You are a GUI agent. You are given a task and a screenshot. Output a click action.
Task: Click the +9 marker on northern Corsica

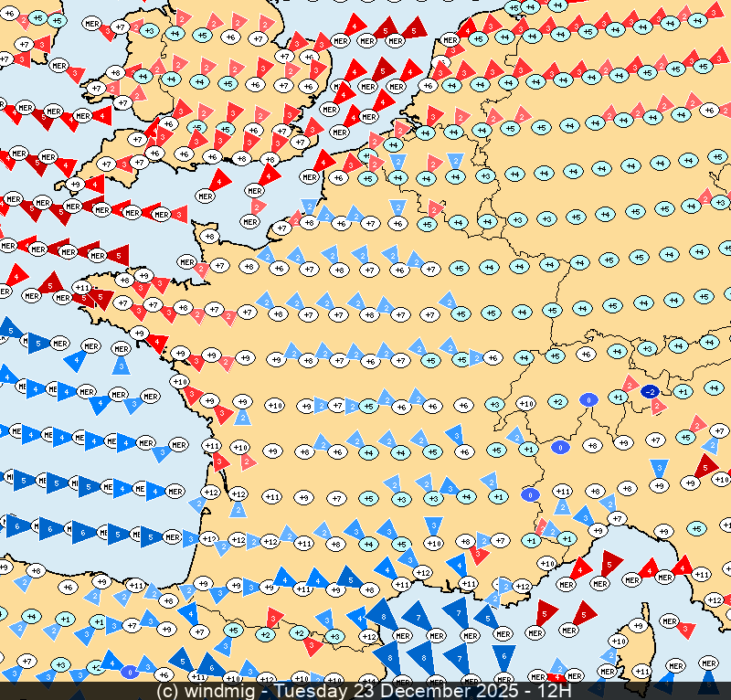point(639,626)
